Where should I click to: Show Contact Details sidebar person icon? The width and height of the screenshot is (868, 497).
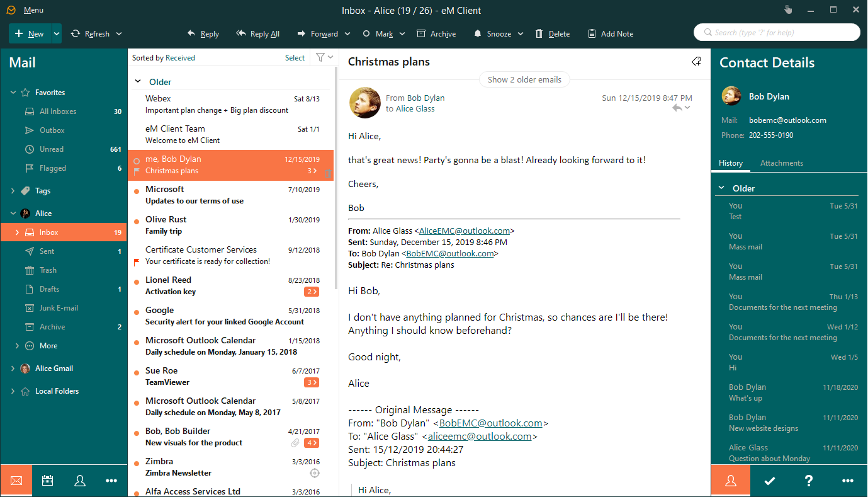[x=731, y=481]
